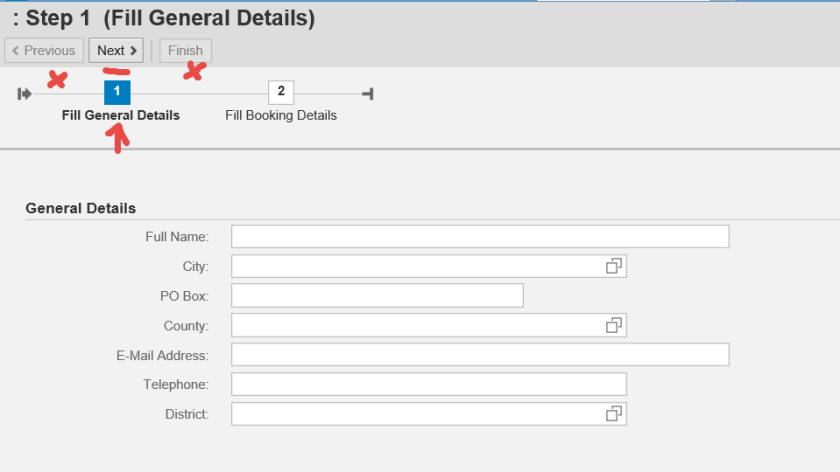Select step 2 box in roadmap
Viewport: 840px width, 472px height.
281,92
